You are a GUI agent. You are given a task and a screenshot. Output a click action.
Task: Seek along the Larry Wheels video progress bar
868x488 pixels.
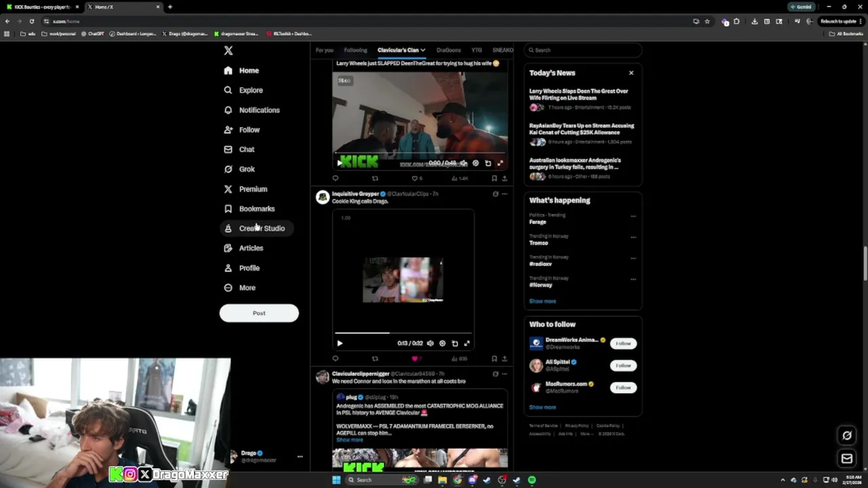420,153
